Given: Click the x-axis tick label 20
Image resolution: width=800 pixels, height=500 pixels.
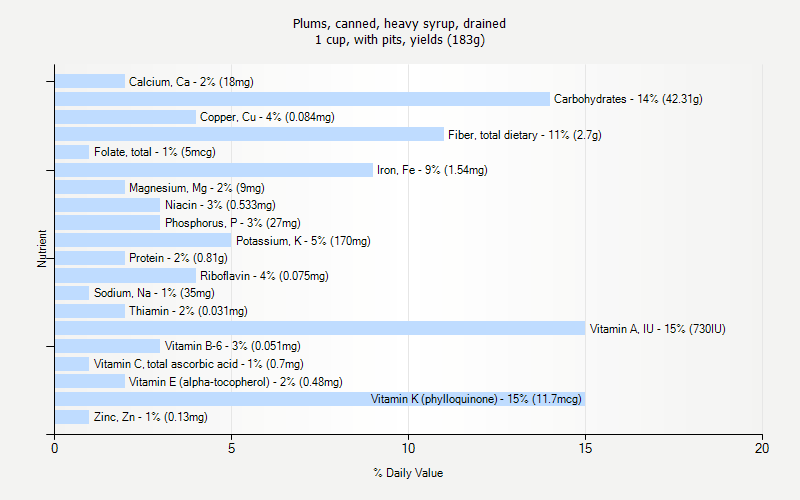Looking at the screenshot, I should click(x=762, y=448).
